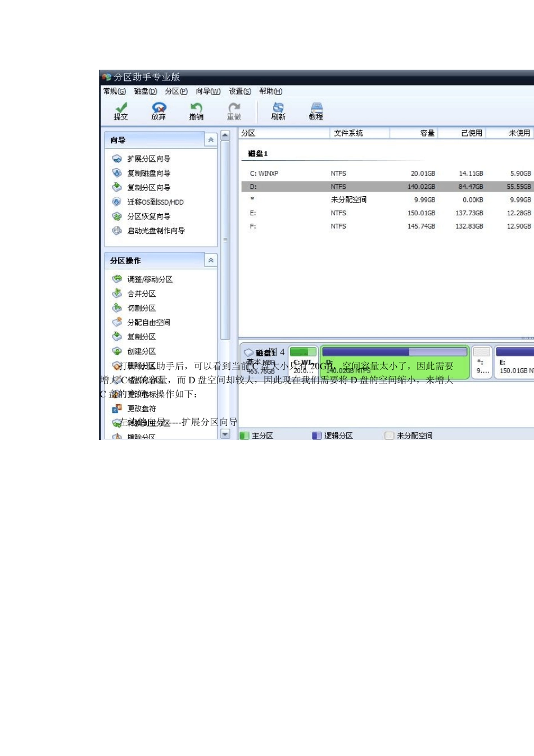Click the 未分配空间 legend entry
This screenshot has height=756, width=534.
coord(409,436)
